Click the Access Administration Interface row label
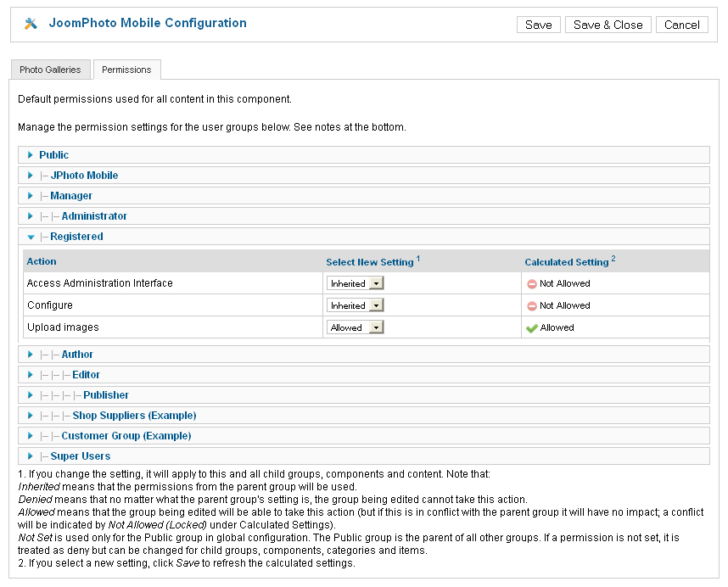Viewport: 728px width, 587px height. (100, 283)
